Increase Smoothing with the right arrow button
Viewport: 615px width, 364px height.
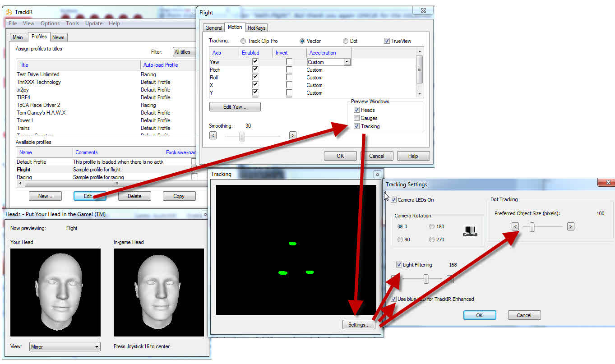[292, 135]
